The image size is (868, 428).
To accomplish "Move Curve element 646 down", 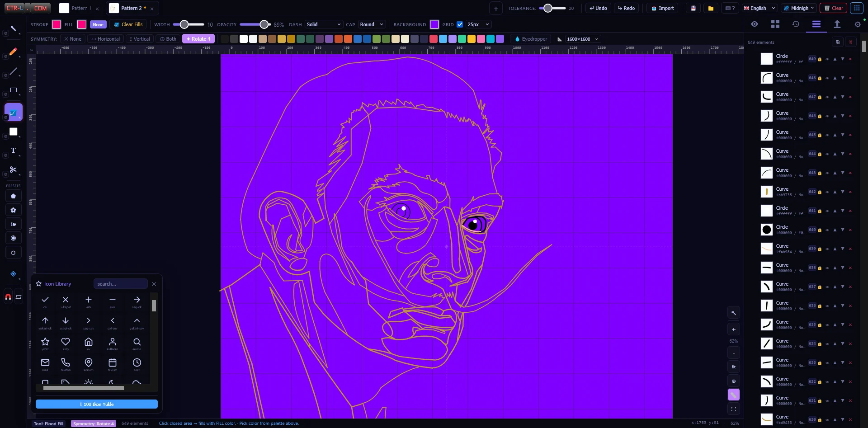I will point(843,116).
